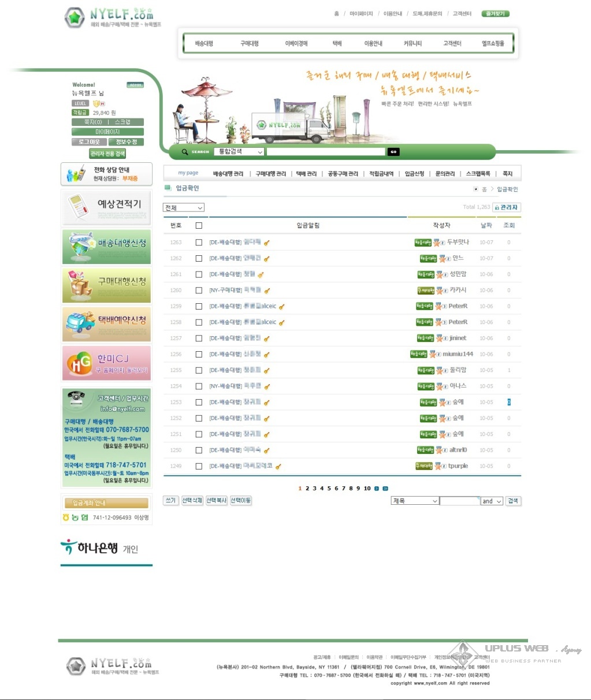Screen dimensions: 591x700
Task: Click the search magnifier icon
Action: (185, 152)
